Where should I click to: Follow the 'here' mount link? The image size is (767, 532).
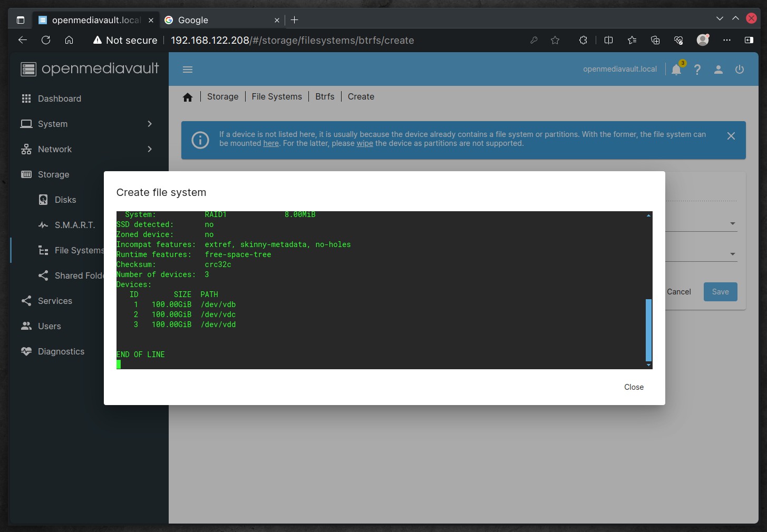[x=271, y=143]
